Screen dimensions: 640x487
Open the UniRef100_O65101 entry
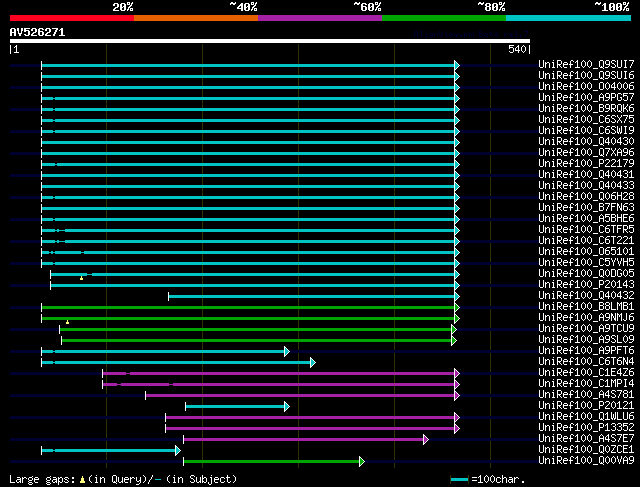(586, 251)
